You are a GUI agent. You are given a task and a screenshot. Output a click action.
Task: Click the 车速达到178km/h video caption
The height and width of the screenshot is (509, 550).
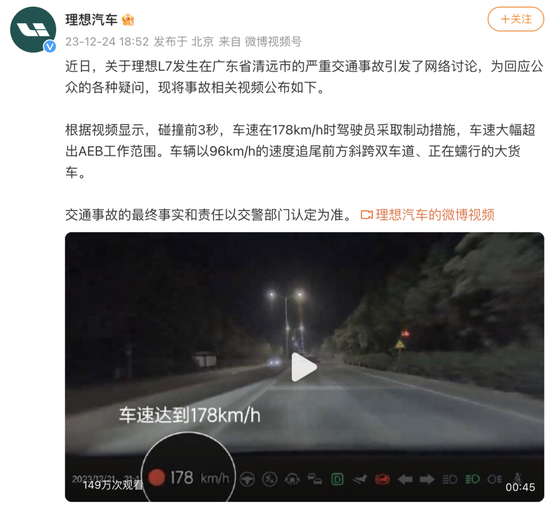[190, 415]
